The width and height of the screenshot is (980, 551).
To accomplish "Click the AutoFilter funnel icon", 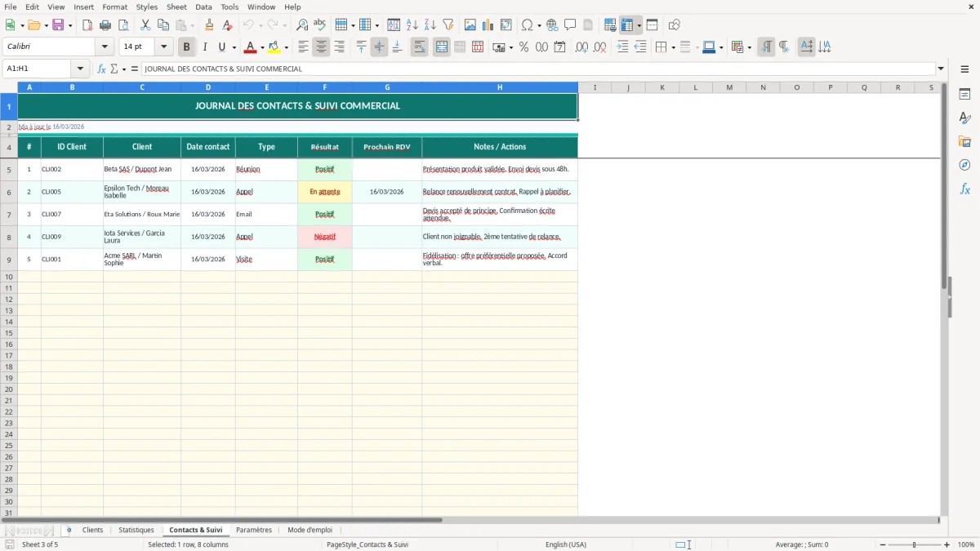I will coord(448,25).
